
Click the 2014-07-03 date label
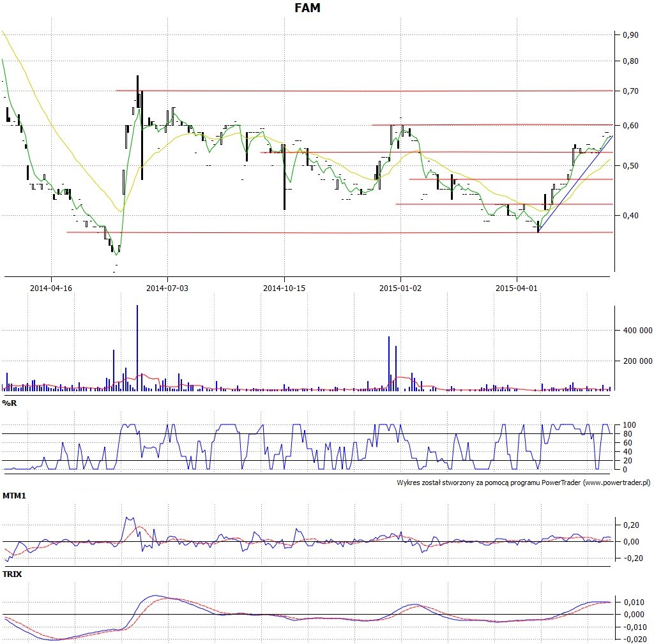(x=167, y=288)
